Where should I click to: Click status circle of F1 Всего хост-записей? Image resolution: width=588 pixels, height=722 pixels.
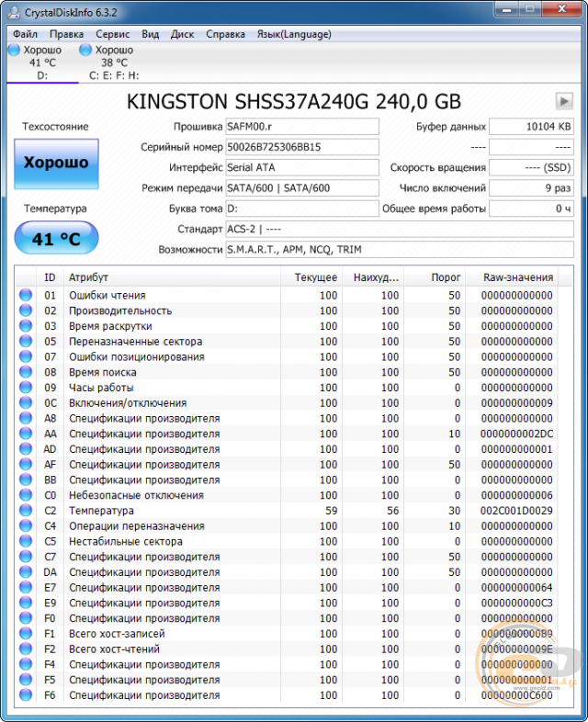pyautogui.click(x=26, y=633)
